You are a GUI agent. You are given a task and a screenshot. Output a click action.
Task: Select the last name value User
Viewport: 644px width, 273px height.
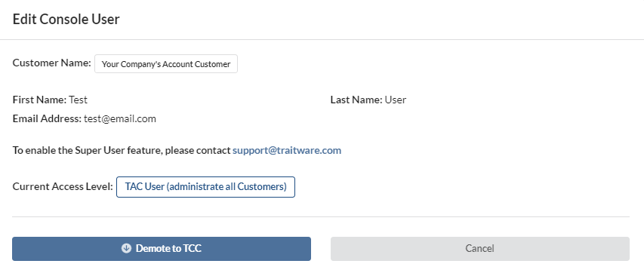coord(396,100)
